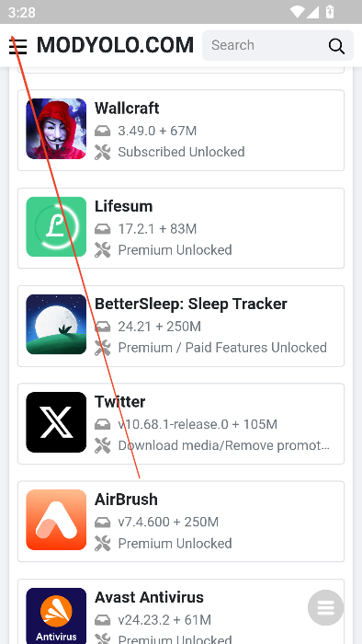
Task: Open the AirBrush title link
Action: 126,500
